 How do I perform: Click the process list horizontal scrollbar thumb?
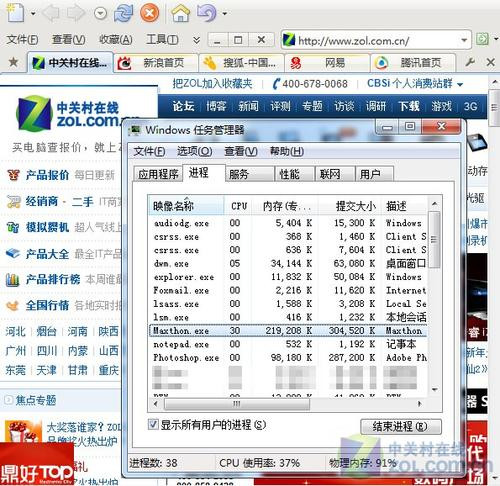237,404
